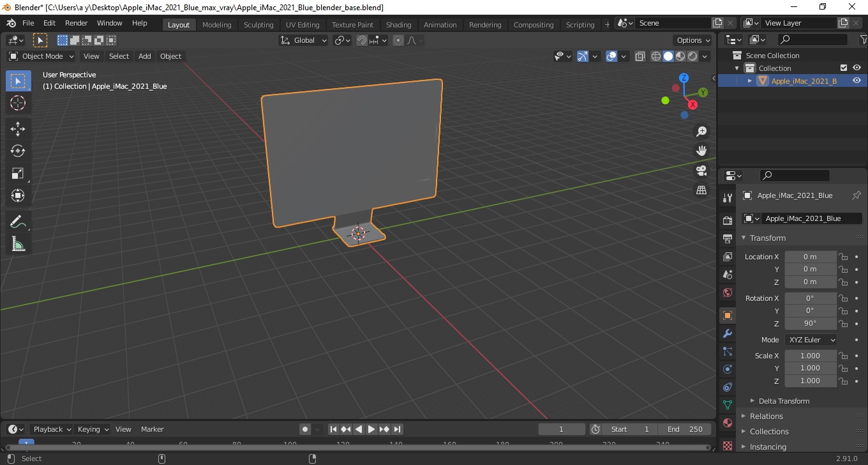
Task: Open the Global transform orientation dropdown
Action: [x=304, y=40]
